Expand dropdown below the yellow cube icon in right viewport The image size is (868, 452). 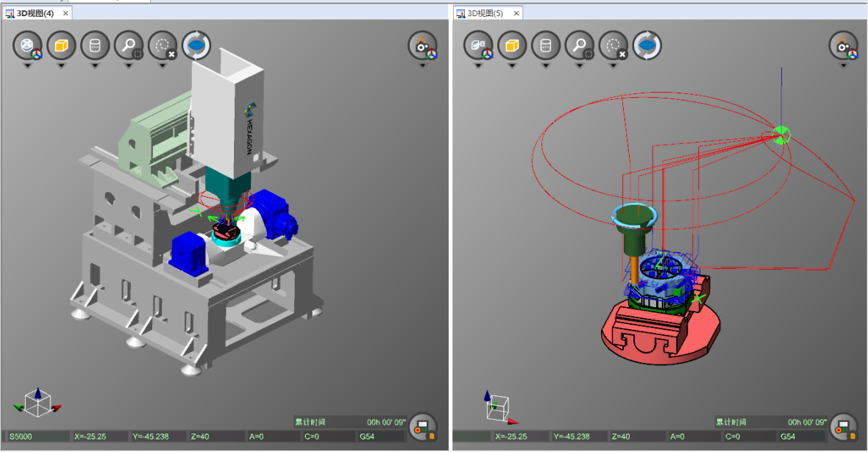[511, 65]
